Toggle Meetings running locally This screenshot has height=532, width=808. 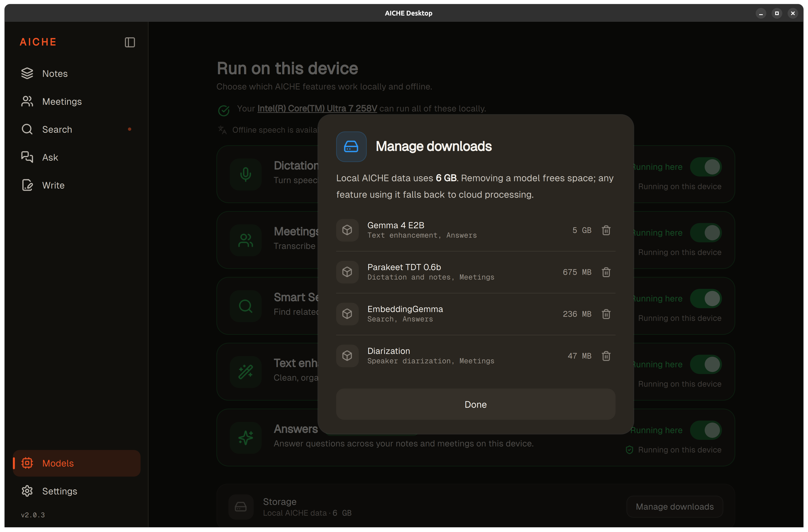(x=706, y=233)
